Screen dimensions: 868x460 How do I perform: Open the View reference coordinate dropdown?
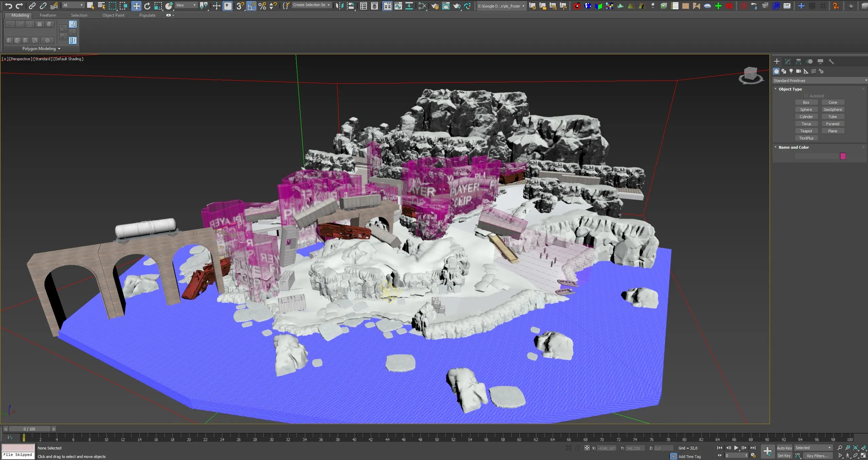pos(186,5)
